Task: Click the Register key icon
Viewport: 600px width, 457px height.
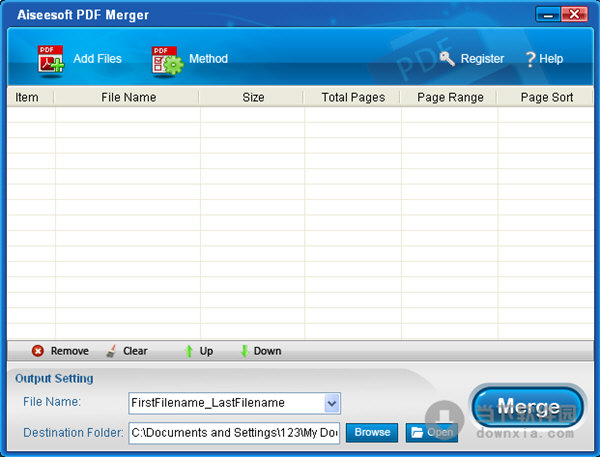Action: (x=446, y=59)
